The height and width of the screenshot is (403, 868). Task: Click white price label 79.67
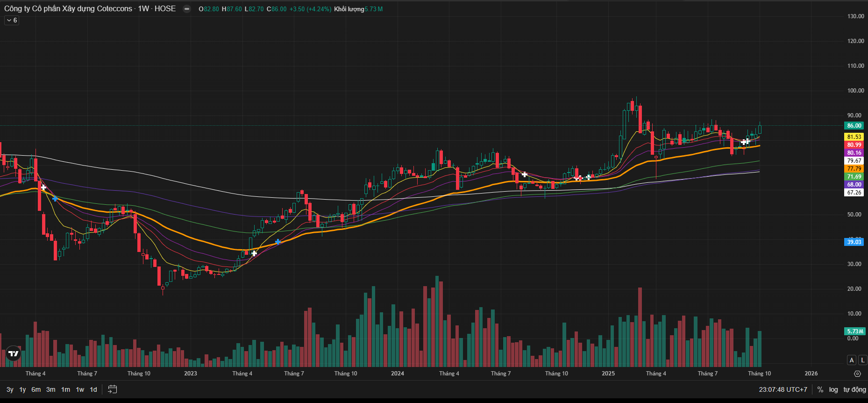tap(854, 161)
